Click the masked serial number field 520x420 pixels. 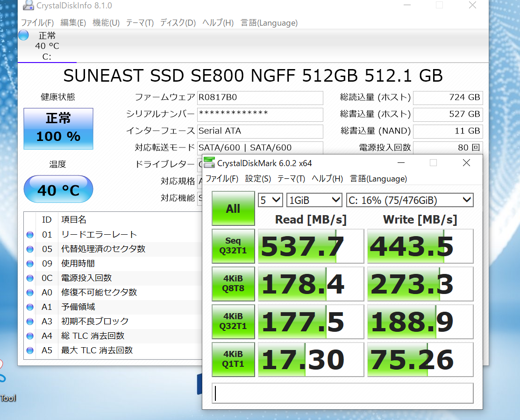click(260, 115)
